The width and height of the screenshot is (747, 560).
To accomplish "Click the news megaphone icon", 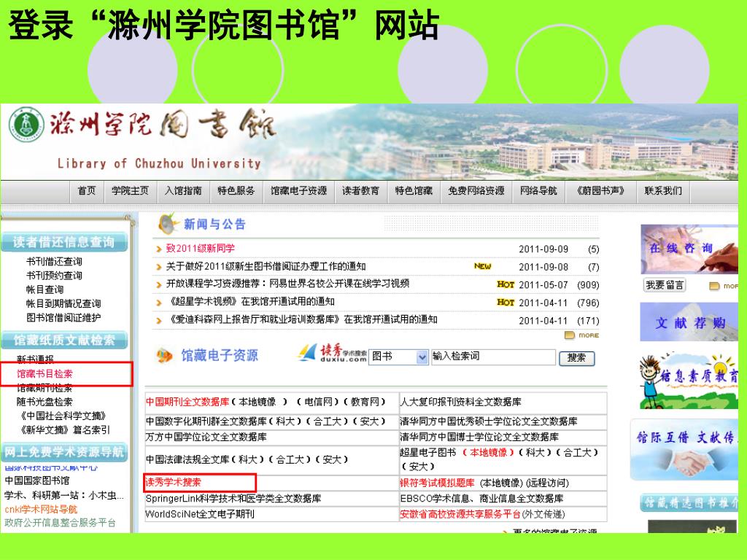I will (167, 223).
